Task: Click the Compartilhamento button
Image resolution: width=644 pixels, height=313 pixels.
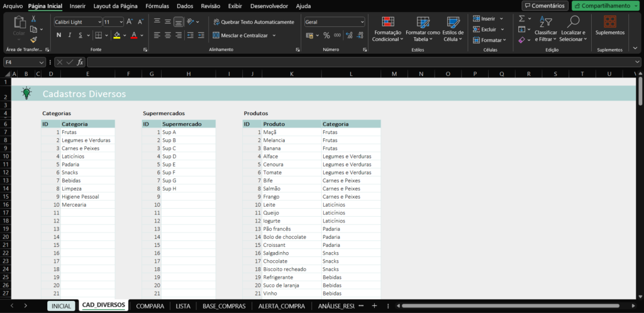Action: [x=606, y=6]
